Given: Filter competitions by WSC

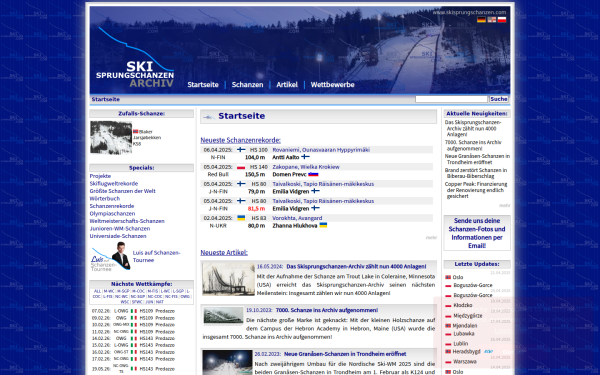Looking at the screenshot, I should click(x=125, y=302).
